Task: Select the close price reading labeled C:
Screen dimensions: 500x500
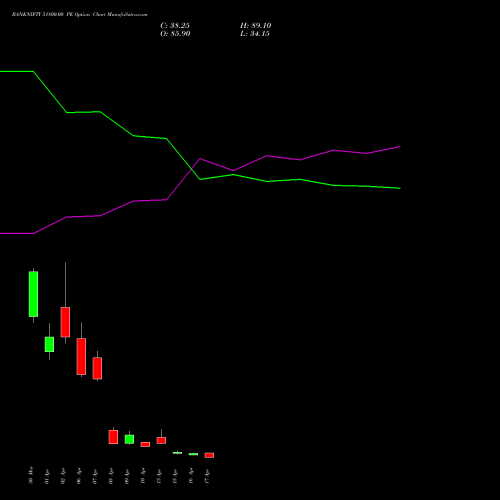Action: [x=175, y=26]
